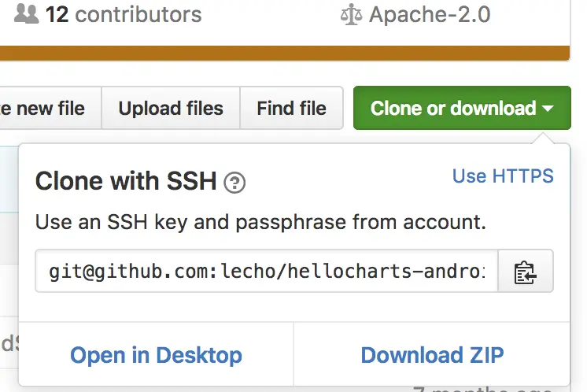The width and height of the screenshot is (587, 392).
Task: Select the git SSH clone URL field
Action: click(266, 272)
